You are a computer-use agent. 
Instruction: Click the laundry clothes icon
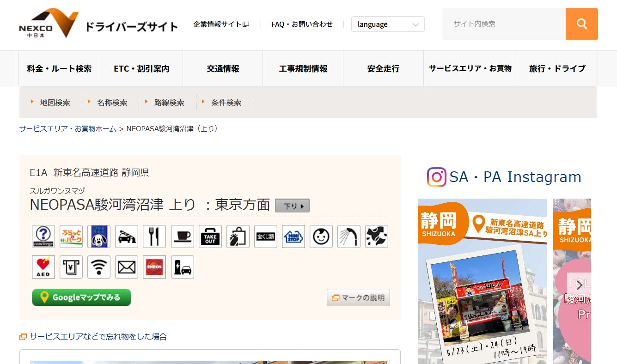tap(377, 237)
